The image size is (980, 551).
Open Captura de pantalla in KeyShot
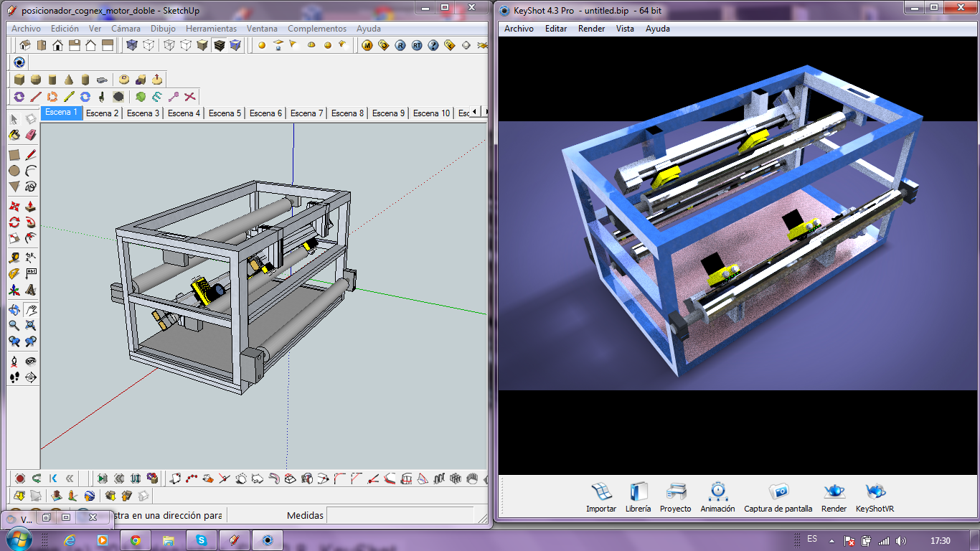coord(778,496)
